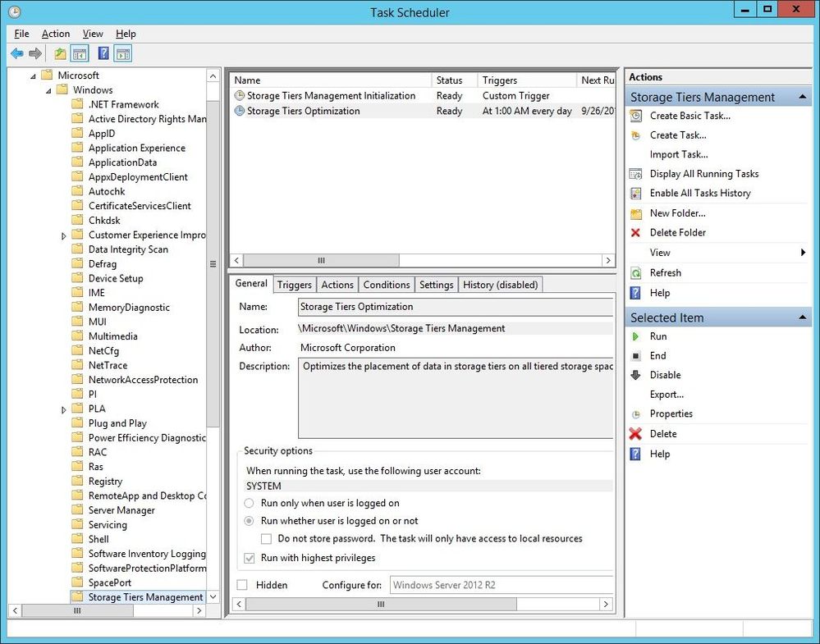This screenshot has height=644, width=820.
Task: Click the Display All Running Tasks icon
Action: click(x=636, y=174)
